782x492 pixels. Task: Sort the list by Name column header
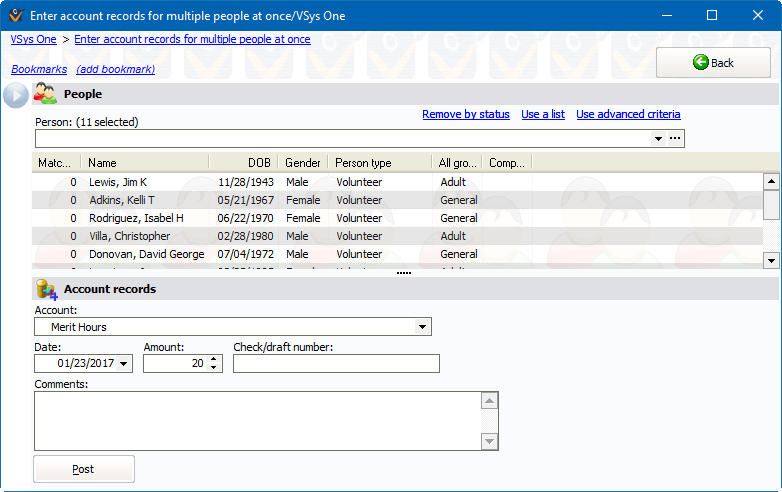(102, 163)
